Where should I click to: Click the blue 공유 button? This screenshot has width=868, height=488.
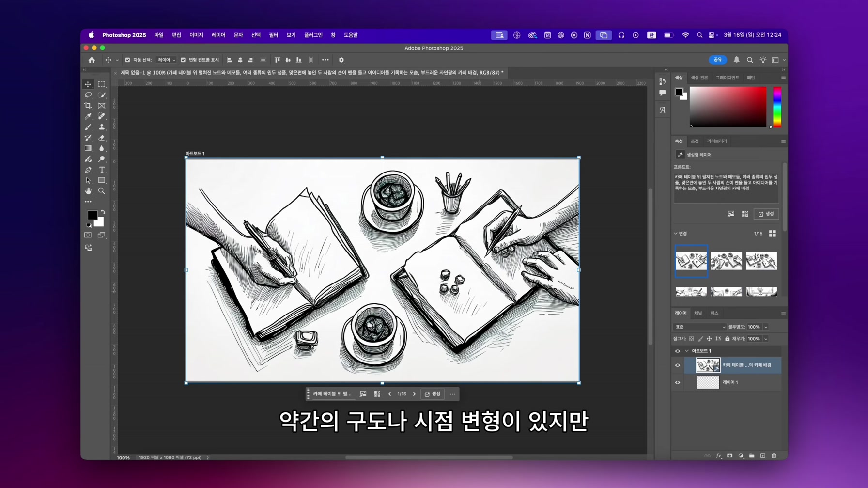tap(718, 60)
